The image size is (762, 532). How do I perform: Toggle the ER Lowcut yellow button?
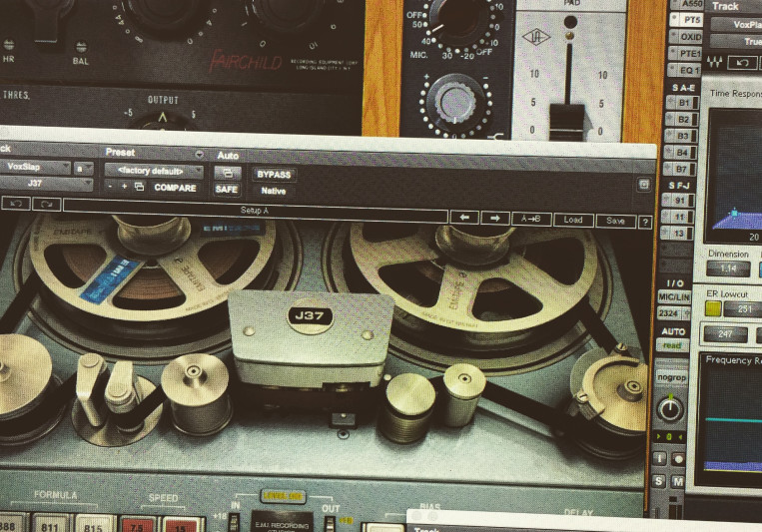tap(713, 309)
